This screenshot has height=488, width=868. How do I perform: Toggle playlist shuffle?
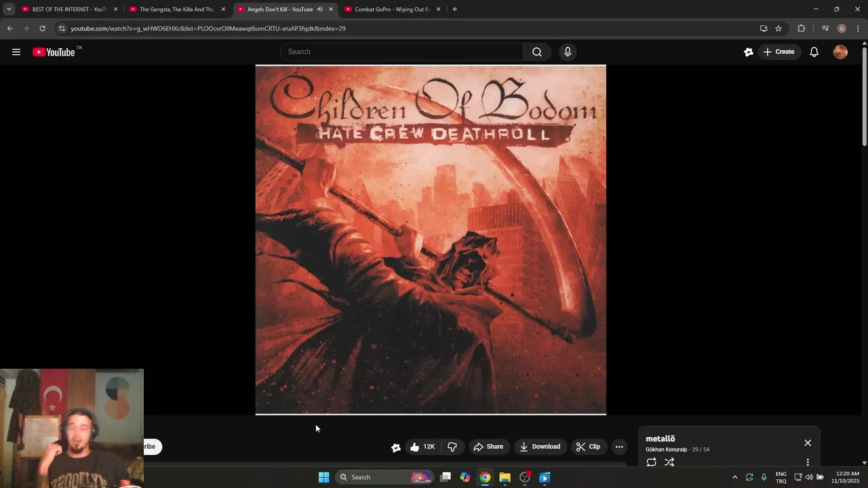click(669, 462)
